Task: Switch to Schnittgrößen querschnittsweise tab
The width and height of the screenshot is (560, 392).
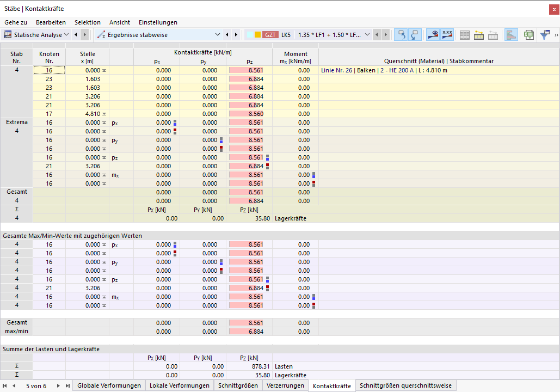Action: pos(405,385)
